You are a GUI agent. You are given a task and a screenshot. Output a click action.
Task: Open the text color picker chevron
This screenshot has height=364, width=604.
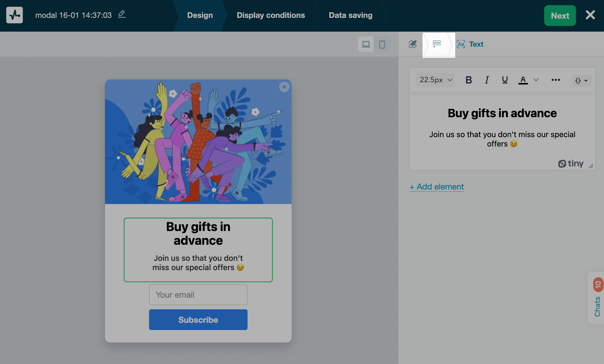pos(536,80)
